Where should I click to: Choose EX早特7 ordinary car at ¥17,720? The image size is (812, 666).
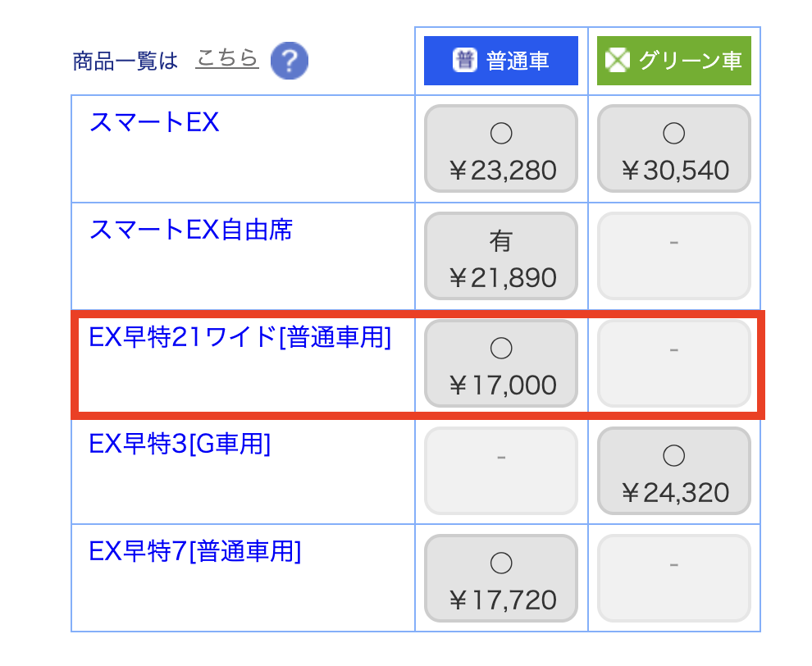[x=501, y=578]
